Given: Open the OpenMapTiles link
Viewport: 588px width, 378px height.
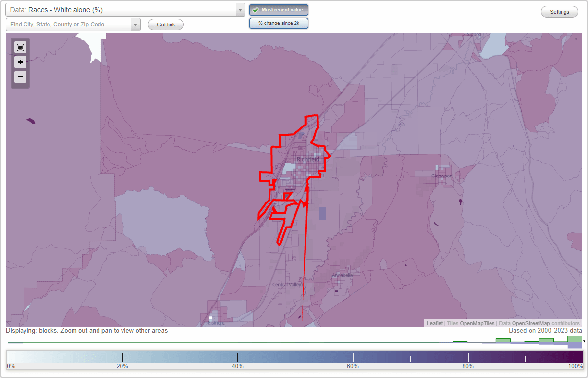Looking at the screenshot, I should pyautogui.click(x=476, y=323).
